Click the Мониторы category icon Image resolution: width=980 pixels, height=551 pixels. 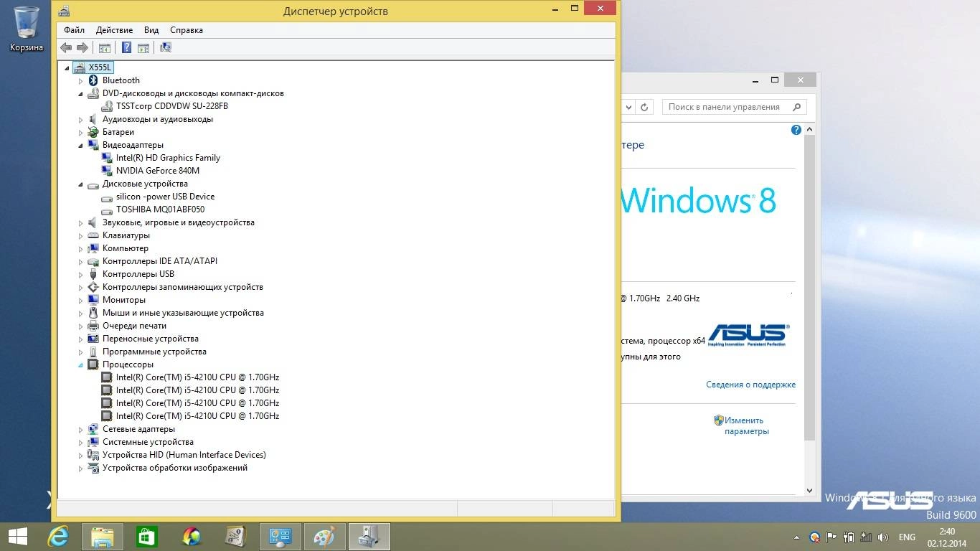coord(93,300)
